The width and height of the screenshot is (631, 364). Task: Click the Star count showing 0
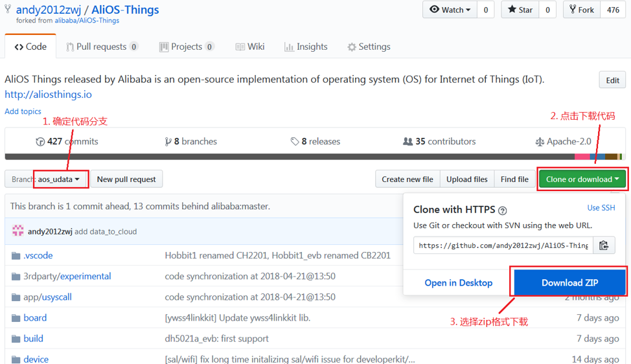tap(547, 10)
